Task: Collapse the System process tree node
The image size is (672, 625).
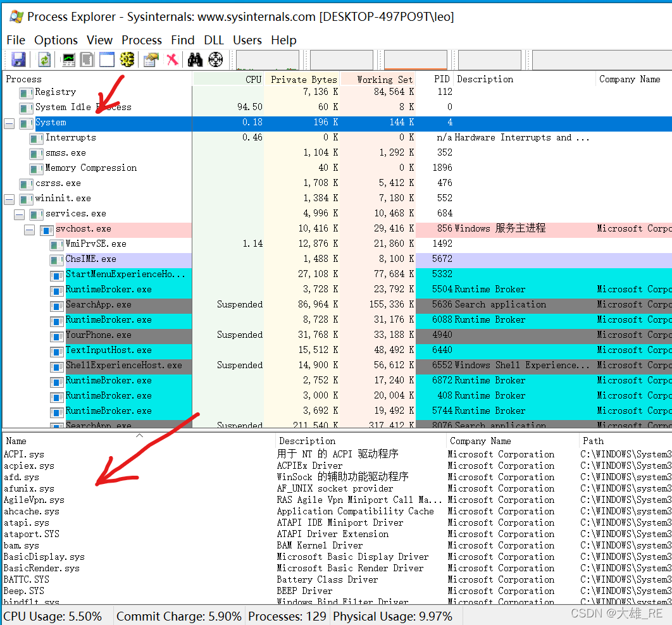Action: pyautogui.click(x=9, y=124)
